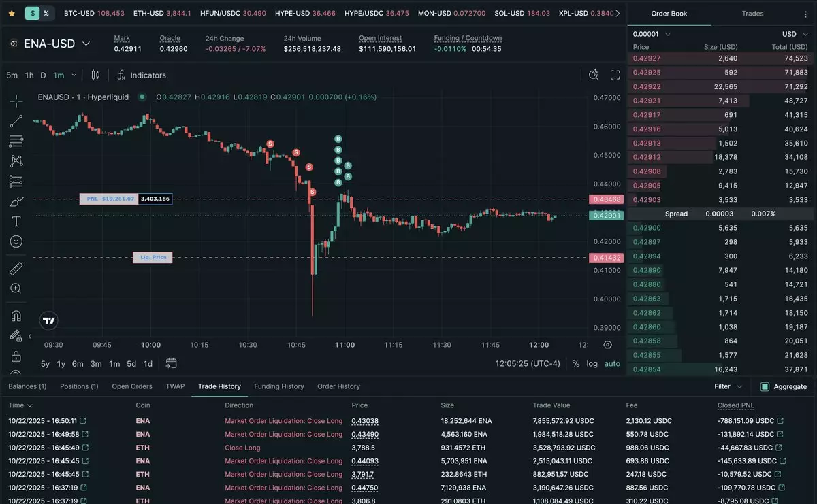Viewport: 817px width, 504px height.
Task: Toggle the Aggregate checkbox
Action: (765, 386)
